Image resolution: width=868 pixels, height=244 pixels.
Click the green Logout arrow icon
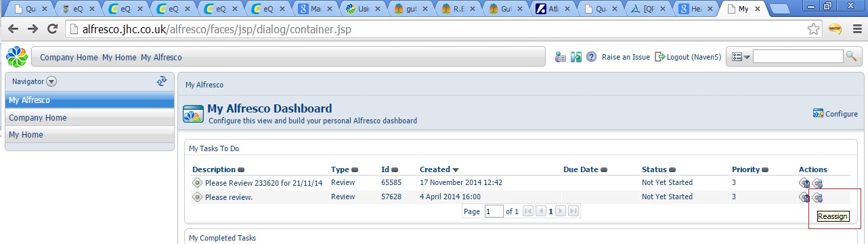pyautogui.click(x=660, y=57)
